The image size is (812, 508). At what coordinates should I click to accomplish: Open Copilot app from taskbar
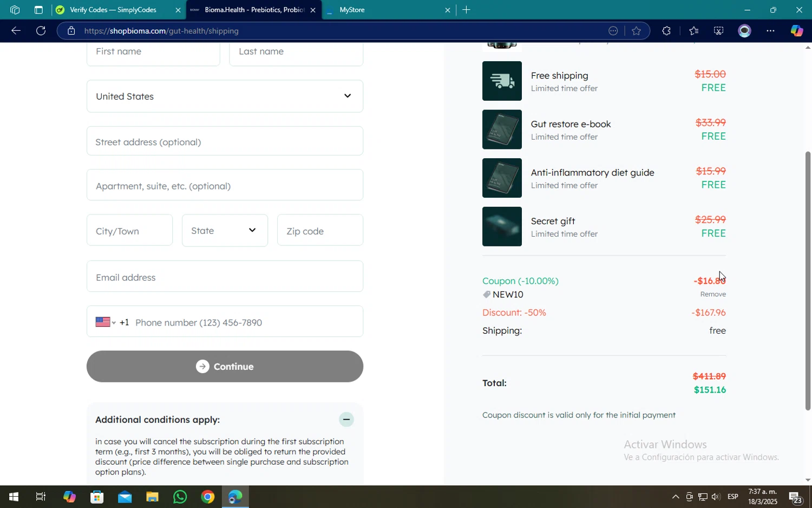pyautogui.click(x=69, y=497)
